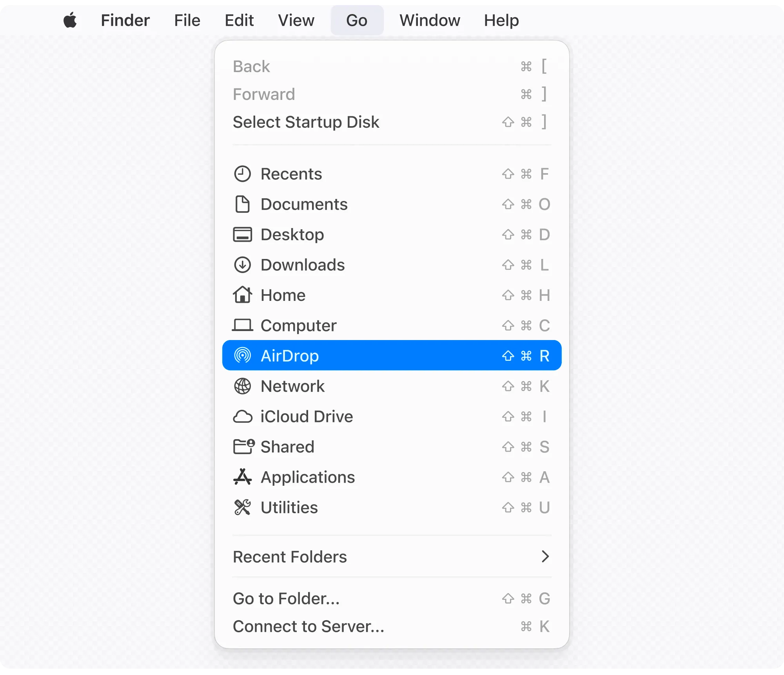
Task: Open Desktop using its window icon
Action: (242, 234)
